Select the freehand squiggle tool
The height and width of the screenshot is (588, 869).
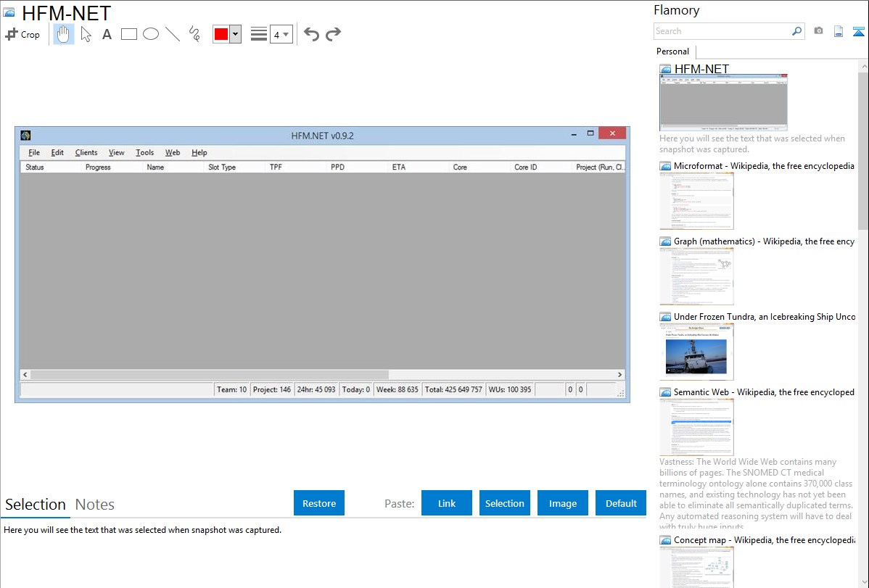[194, 34]
